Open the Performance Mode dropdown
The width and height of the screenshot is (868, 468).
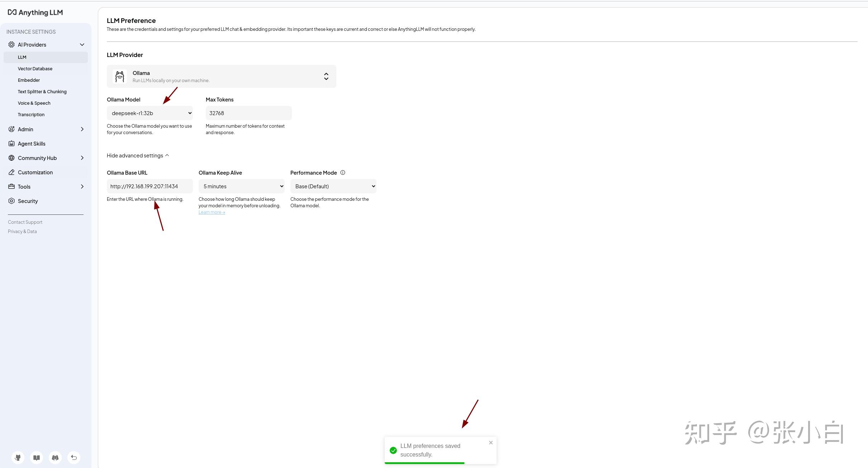[x=333, y=186]
